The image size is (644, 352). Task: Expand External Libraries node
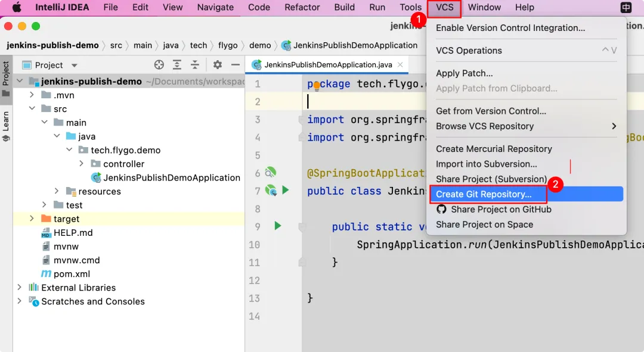coord(19,287)
